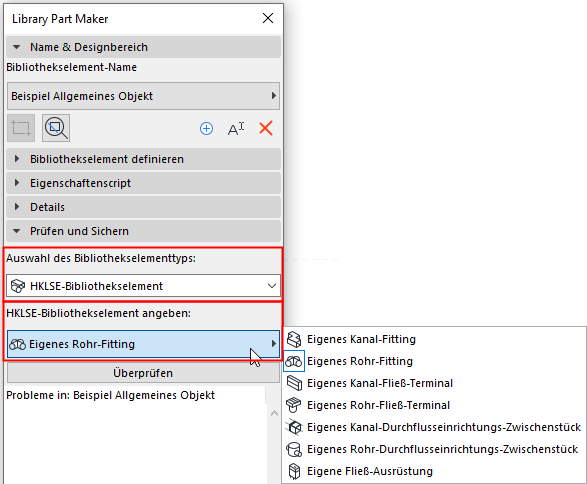Choose Eigenes Rohr-Fließ-Terminal

click(x=434, y=405)
